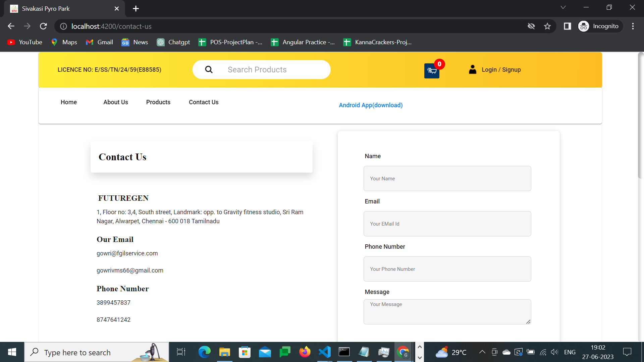Click Android App(download) link
644x362 pixels.
(x=370, y=105)
